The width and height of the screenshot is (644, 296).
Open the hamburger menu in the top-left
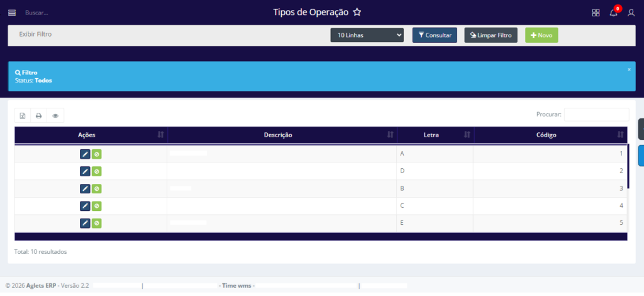pos(11,13)
